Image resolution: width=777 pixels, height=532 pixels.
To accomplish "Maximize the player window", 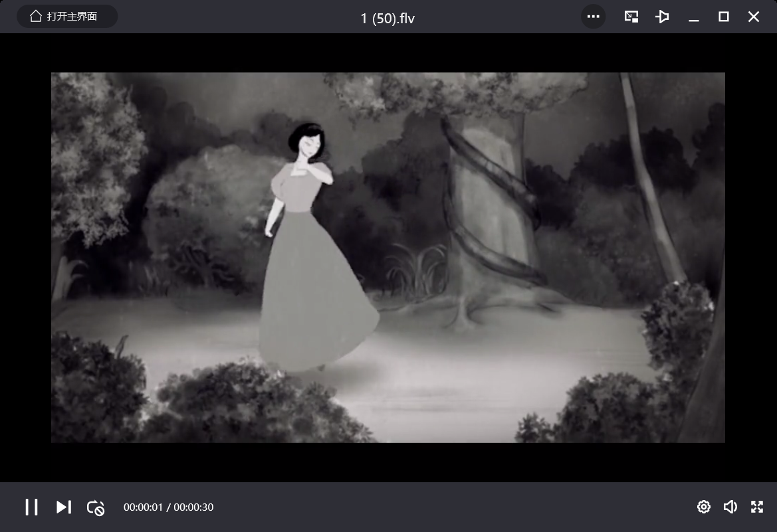I will (723, 17).
